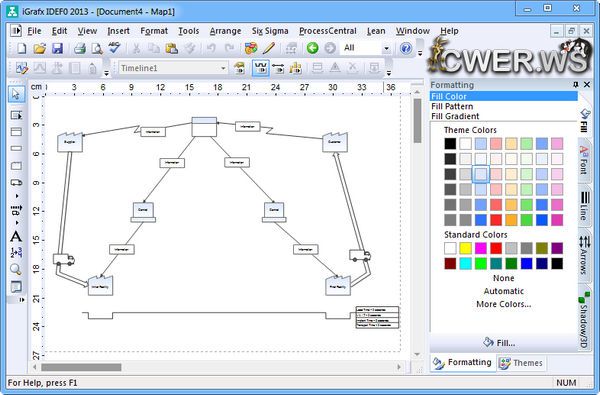Click the Paste clipboard icon
Screen dimensions: 600x395
pos(171,48)
